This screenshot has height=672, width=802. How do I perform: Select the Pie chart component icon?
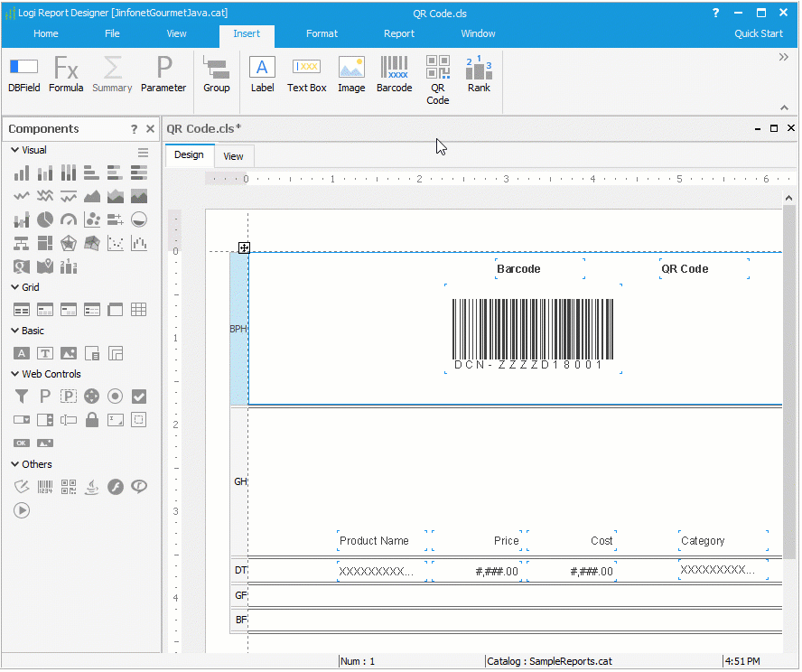pos(47,218)
